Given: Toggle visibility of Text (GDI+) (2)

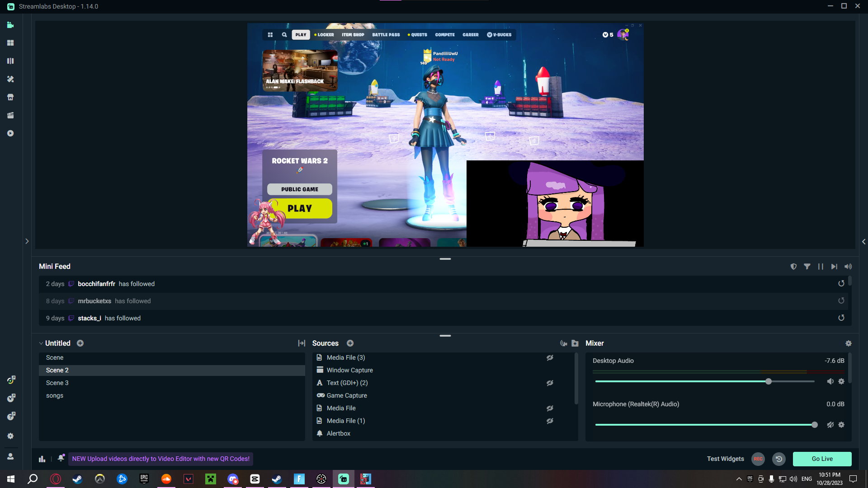Looking at the screenshot, I should coord(550,383).
